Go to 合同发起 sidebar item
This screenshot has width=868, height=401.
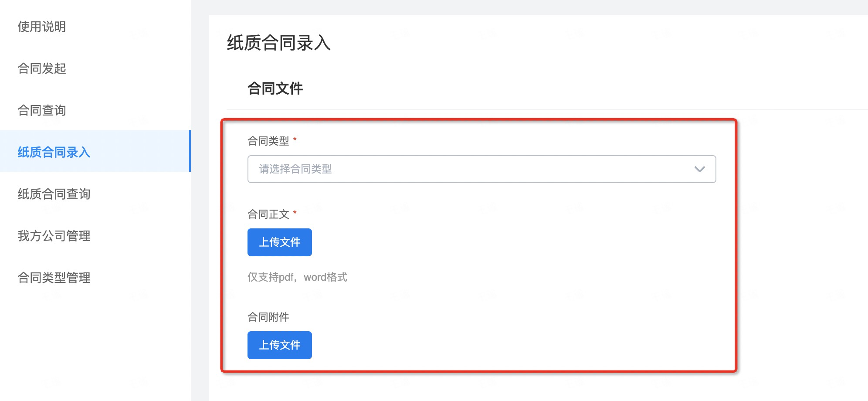pyautogui.click(x=42, y=68)
